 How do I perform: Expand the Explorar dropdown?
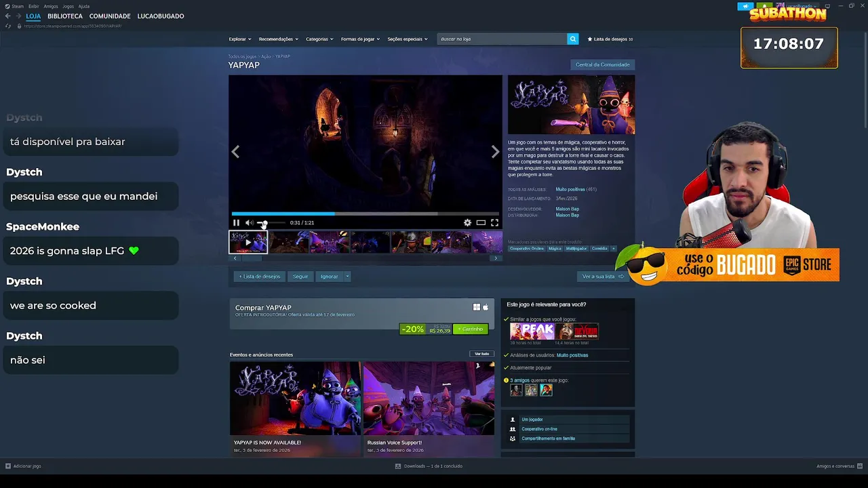[240, 39]
